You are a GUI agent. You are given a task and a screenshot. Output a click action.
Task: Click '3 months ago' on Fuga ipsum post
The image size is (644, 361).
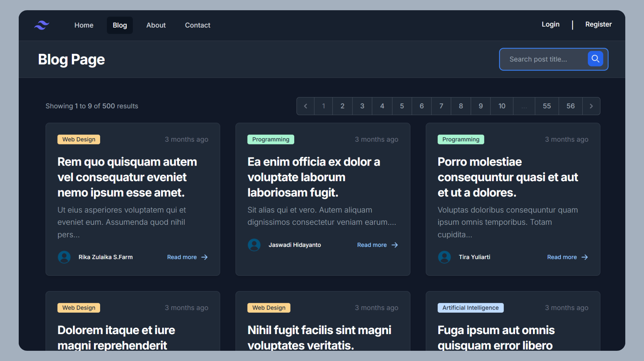point(567,308)
